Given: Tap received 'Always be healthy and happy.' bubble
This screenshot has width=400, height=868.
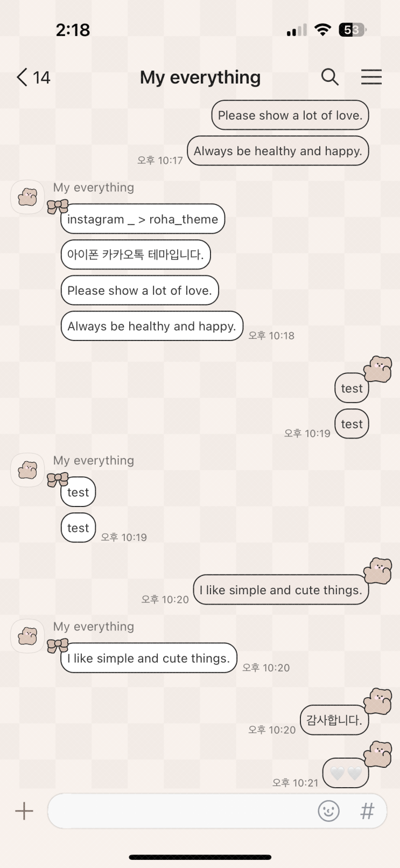Looking at the screenshot, I should tap(152, 326).
